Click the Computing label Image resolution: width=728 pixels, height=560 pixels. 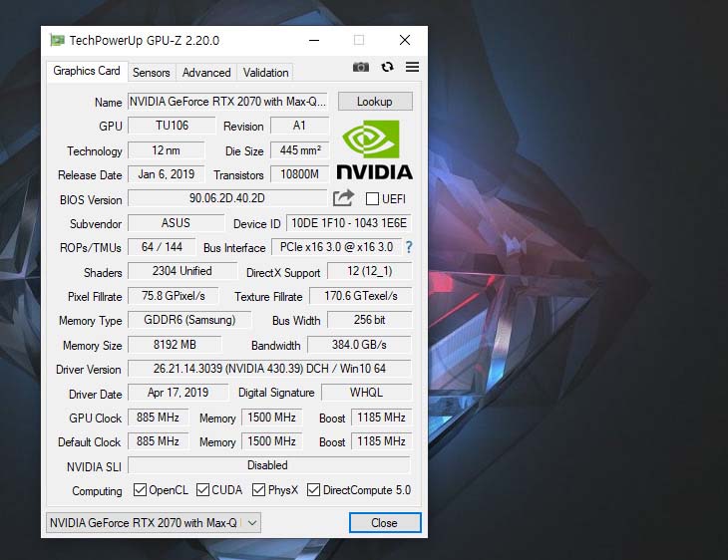(97, 491)
